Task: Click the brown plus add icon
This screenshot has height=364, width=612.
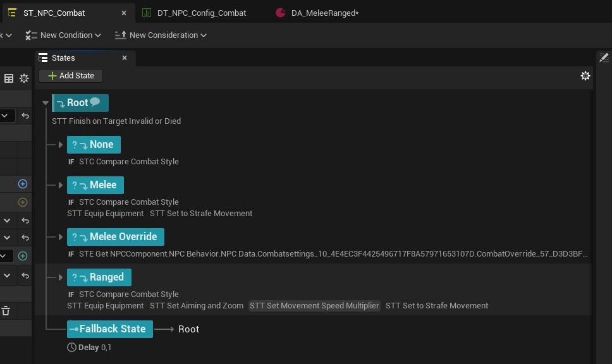Action: 23,202
